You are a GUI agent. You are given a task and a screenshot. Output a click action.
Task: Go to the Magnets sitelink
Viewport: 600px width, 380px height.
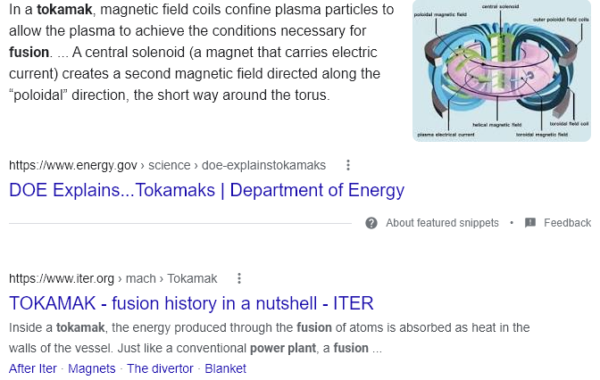(x=92, y=369)
